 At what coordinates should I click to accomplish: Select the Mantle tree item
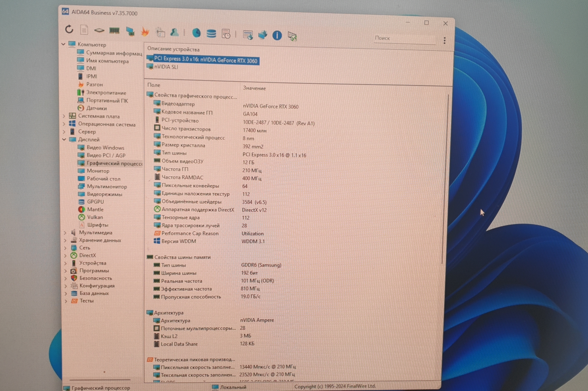coord(91,209)
